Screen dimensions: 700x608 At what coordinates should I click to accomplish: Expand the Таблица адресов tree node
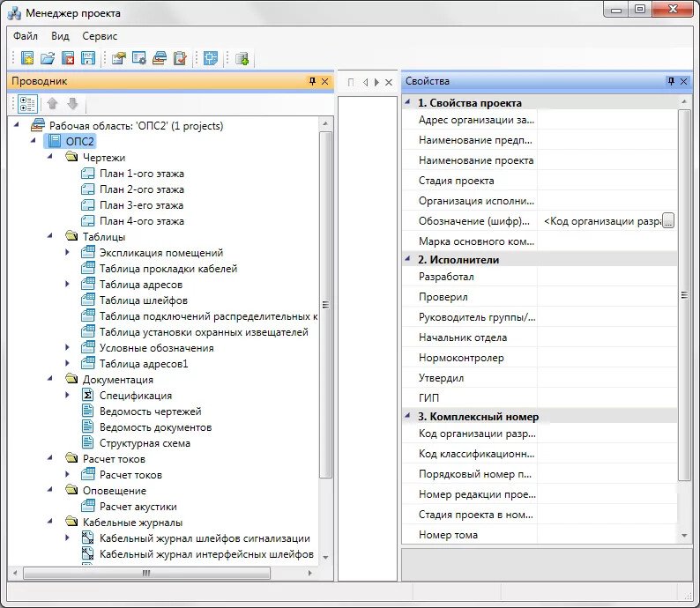(x=68, y=285)
